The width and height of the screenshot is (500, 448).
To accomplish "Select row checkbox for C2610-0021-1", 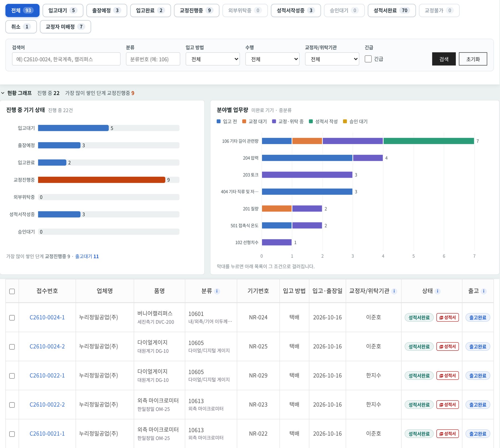I will (x=12, y=434).
